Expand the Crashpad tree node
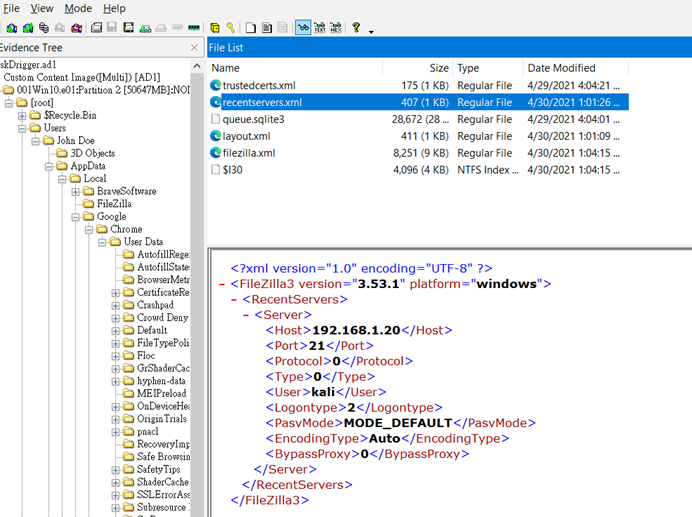 tap(115, 306)
